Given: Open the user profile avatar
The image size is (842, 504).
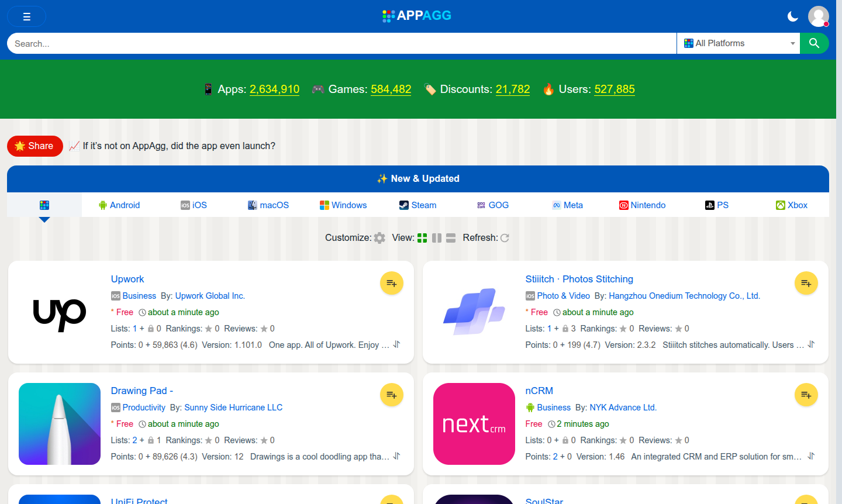Looking at the screenshot, I should [x=818, y=16].
